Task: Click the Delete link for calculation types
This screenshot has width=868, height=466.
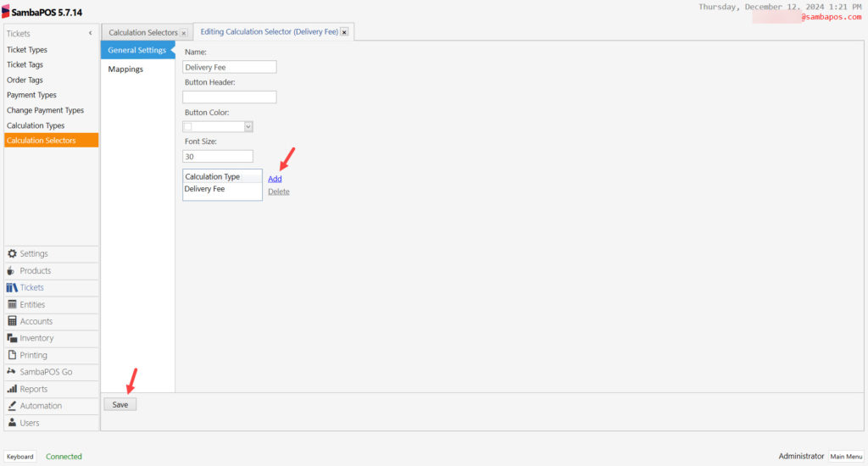Action: tap(278, 191)
